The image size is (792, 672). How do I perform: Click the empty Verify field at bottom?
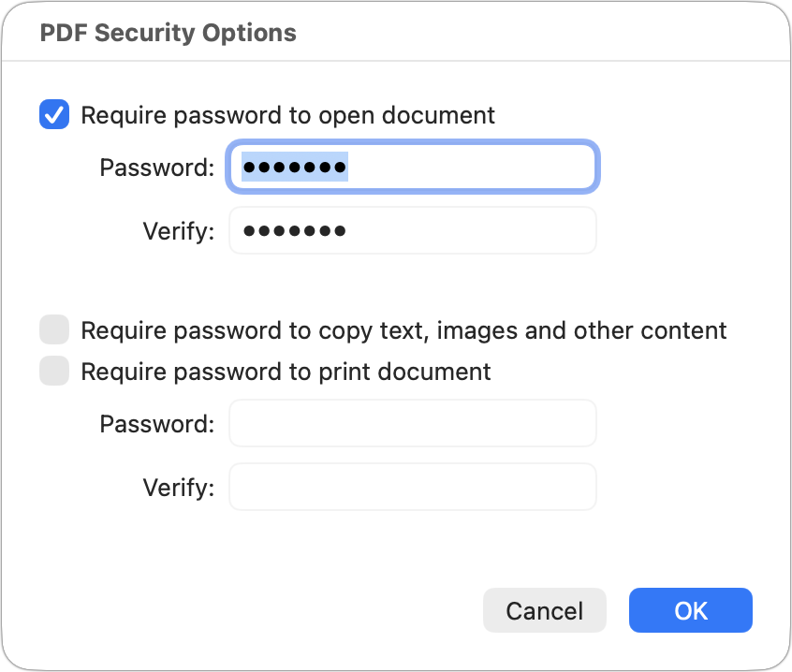(413, 488)
